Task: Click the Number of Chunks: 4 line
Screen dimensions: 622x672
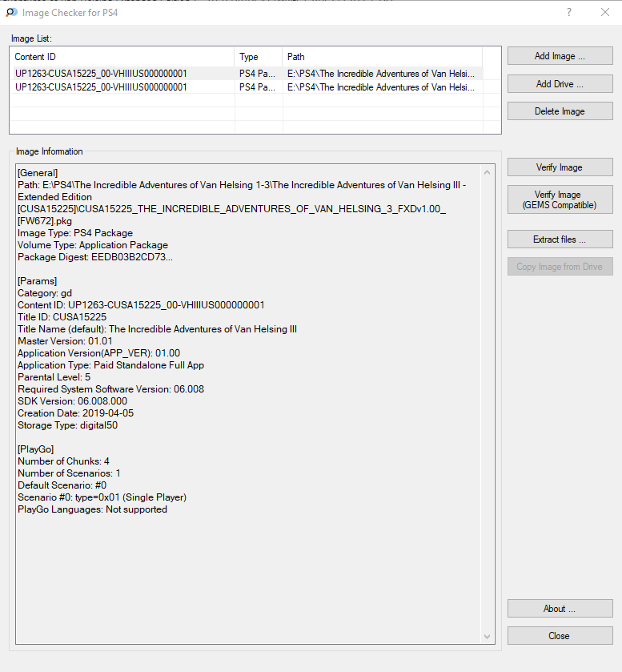Action: [x=63, y=461]
